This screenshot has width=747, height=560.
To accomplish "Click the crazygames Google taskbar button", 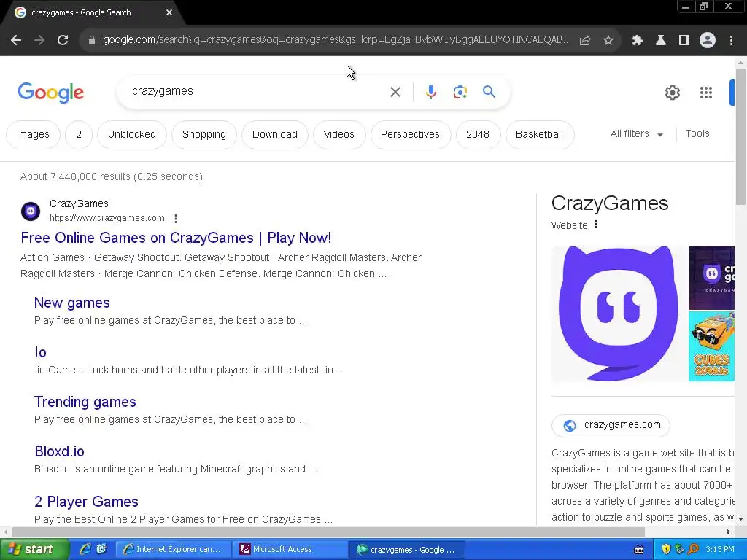I will [406, 550].
